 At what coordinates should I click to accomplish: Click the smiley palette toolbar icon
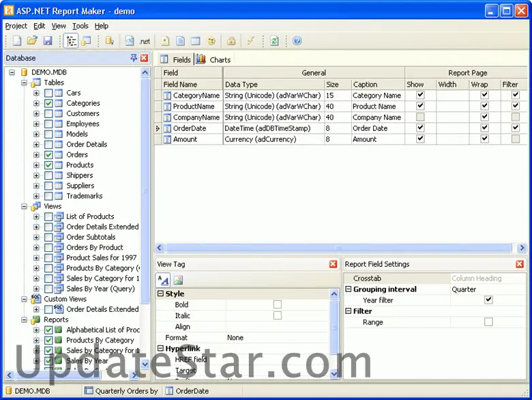[211, 41]
